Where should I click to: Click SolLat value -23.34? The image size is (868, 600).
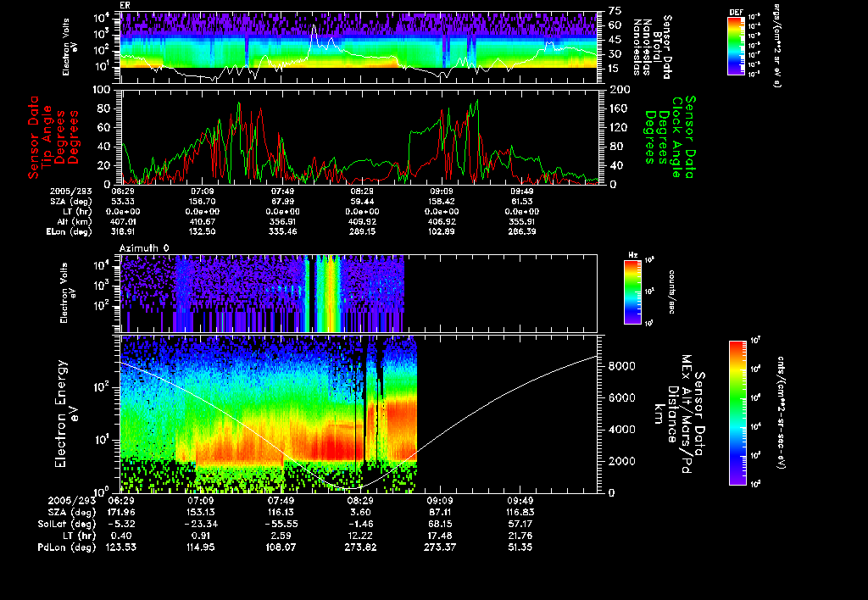pyautogui.click(x=201, y=524)
